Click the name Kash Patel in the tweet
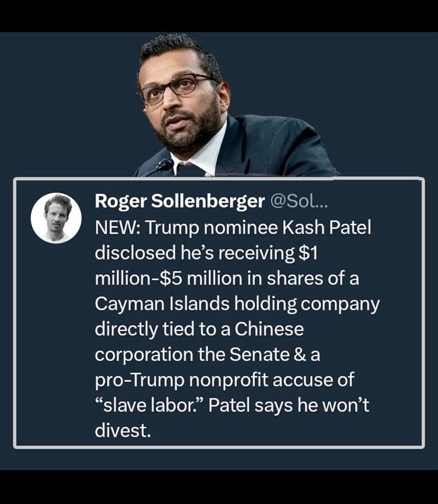The height and width of the screenshot is (504, 438). tap(326, 228)
